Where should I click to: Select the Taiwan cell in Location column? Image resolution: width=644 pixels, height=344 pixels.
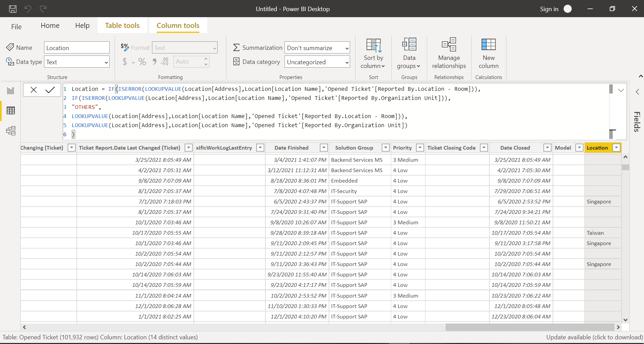click(x=603, y=233)
